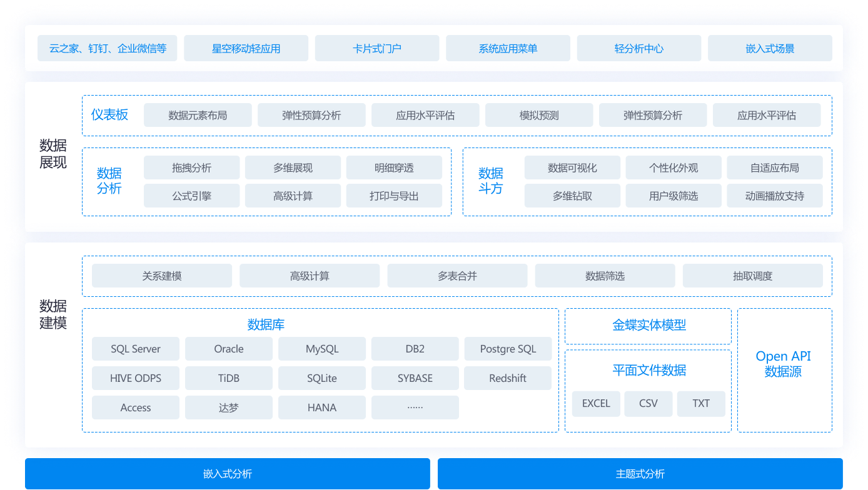
Task: Choose the 个性化外观 box
Action: pyautogui.click(x=674, y=167)
